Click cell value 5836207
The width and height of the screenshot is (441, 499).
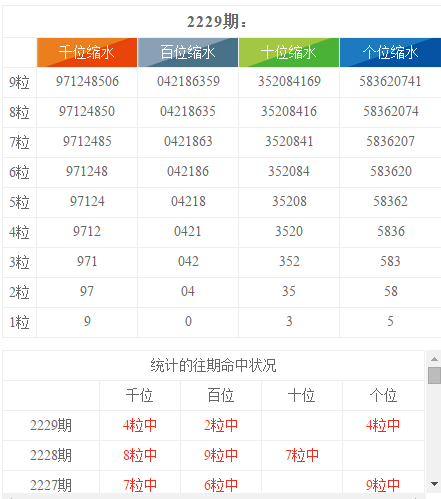tap(391, 141)
